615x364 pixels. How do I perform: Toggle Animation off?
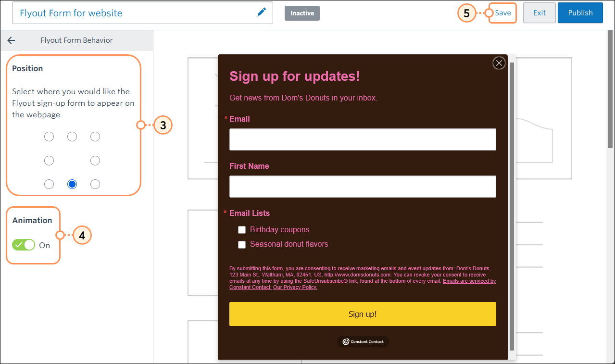(x=23, y=245)
